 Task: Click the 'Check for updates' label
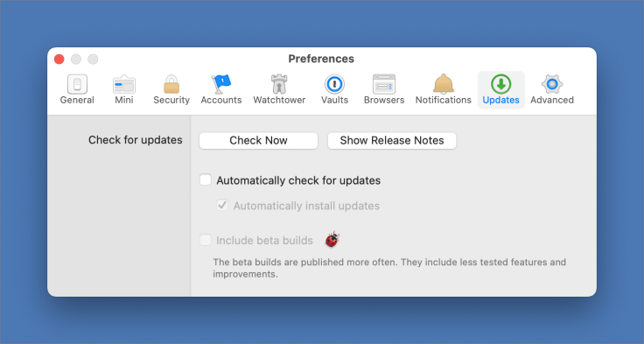[135, 140]
